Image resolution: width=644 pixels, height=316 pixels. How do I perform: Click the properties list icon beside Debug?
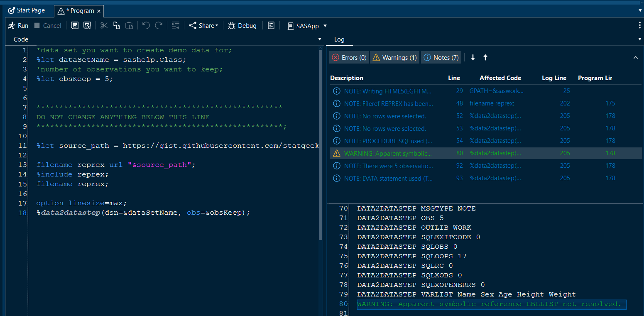click(271, 26)
